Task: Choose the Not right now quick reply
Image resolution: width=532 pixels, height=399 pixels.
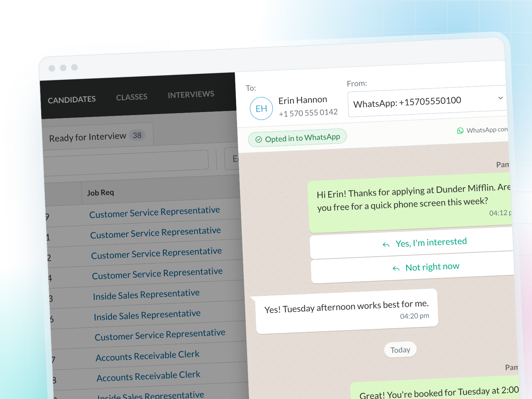Action: click(413, 267)
